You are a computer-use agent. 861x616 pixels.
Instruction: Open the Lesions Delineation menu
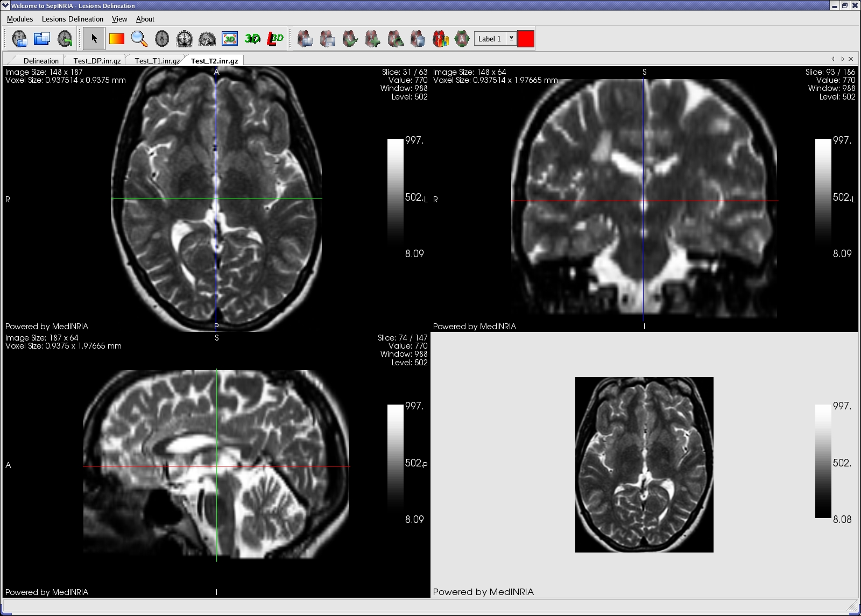pos(73,19)
